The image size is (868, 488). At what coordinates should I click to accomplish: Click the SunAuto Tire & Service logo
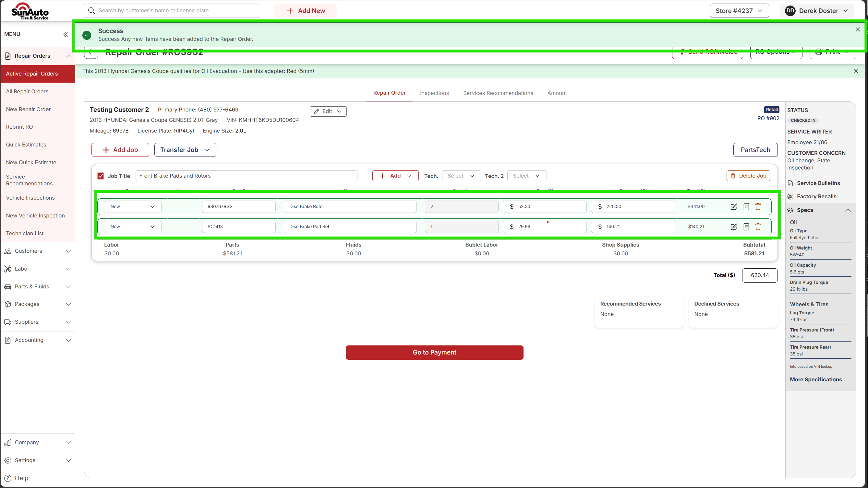[30, 11]
